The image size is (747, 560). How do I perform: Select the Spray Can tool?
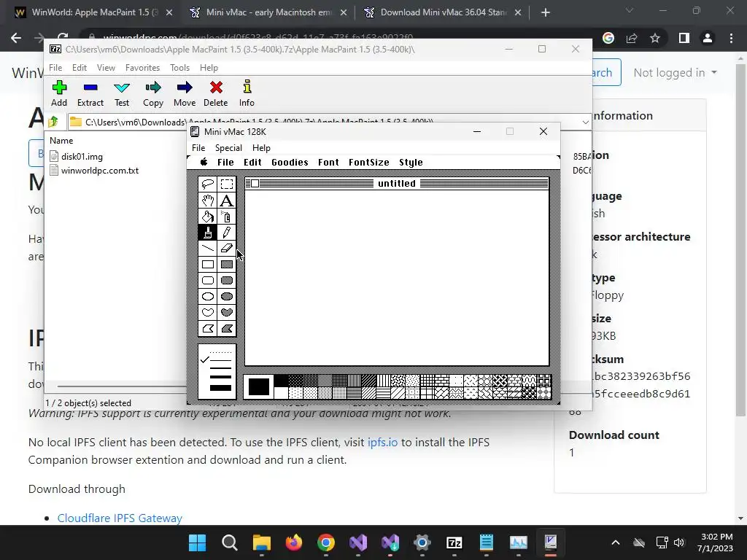(227, 217)
